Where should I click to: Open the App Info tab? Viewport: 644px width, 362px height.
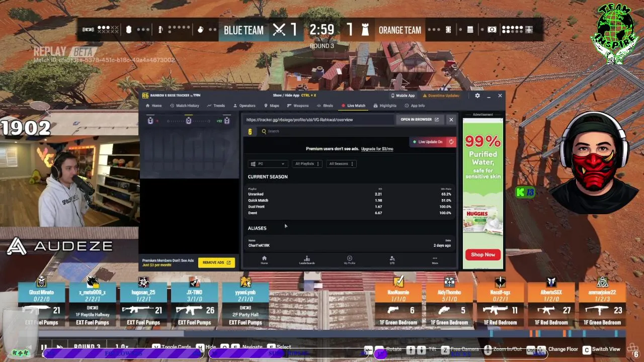[x=415, y=106]
